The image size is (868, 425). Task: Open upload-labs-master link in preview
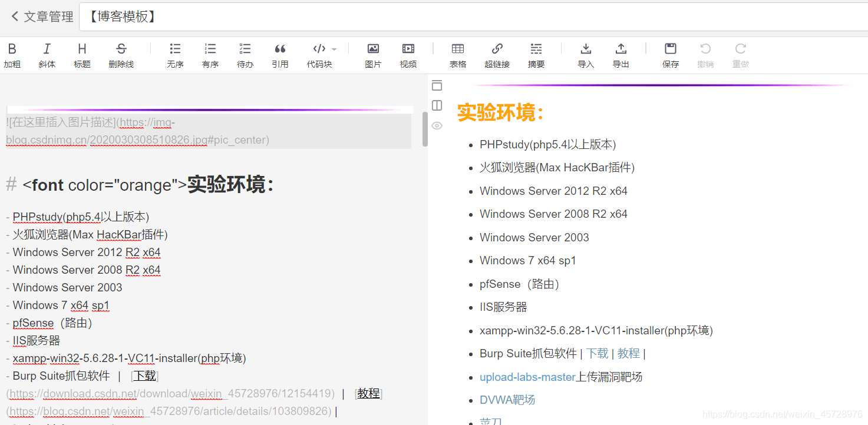point(527,377)
